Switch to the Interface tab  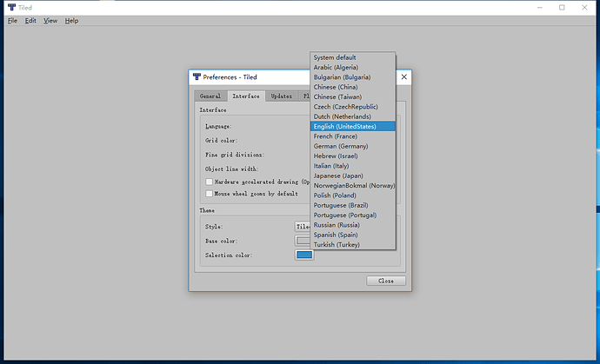tap(246, 96)
